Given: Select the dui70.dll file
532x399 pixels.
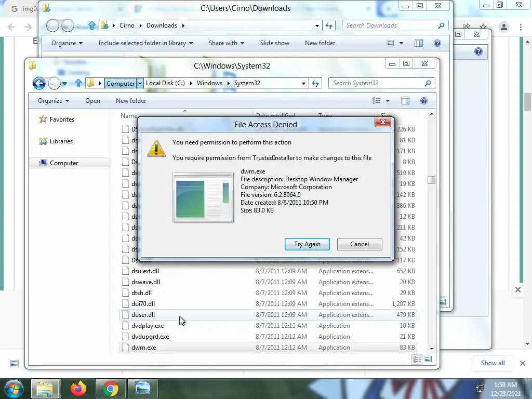Looking at the screenshot, I should 268,303.
